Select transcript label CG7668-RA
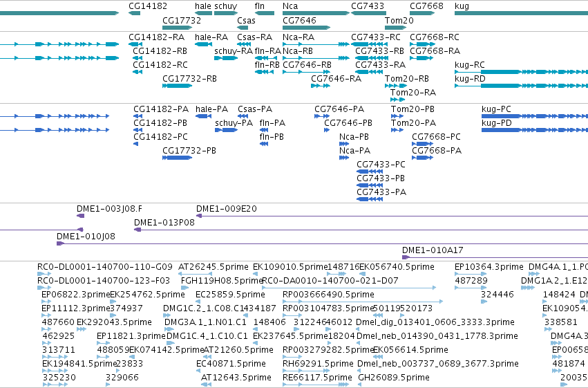588x388 pixels. (x=435, y=51)
